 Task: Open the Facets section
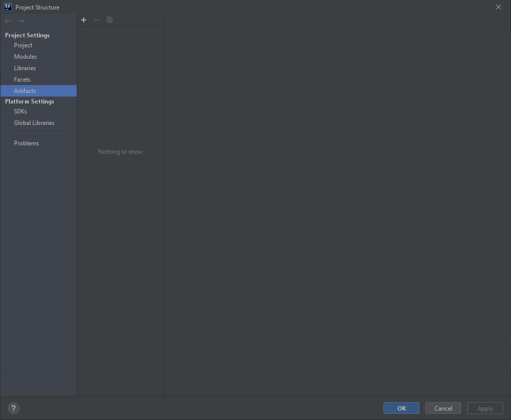click(x=38, y=80)
